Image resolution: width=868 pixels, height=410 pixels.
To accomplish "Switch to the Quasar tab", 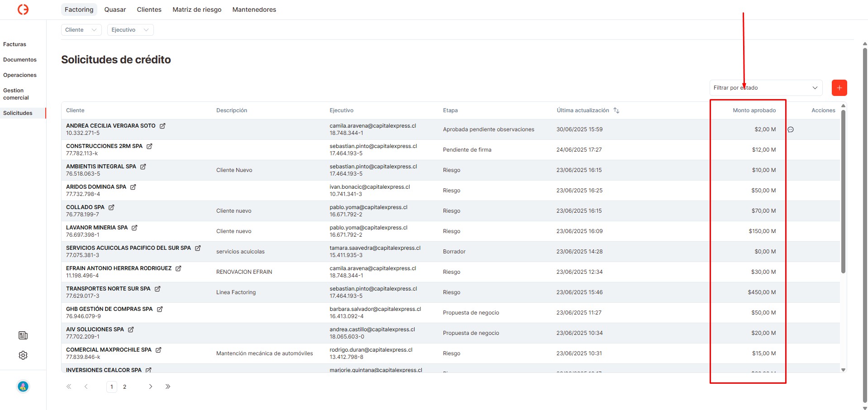I will (x=115, y=10).
